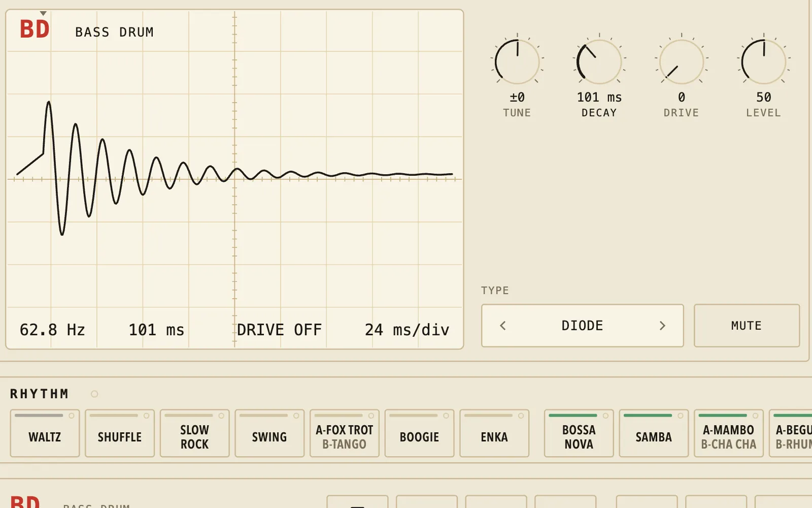The image size is (812, 508).
Task: Select the A-MAMBO B-CHA CHA rhythm
Action: click(729, 433)
